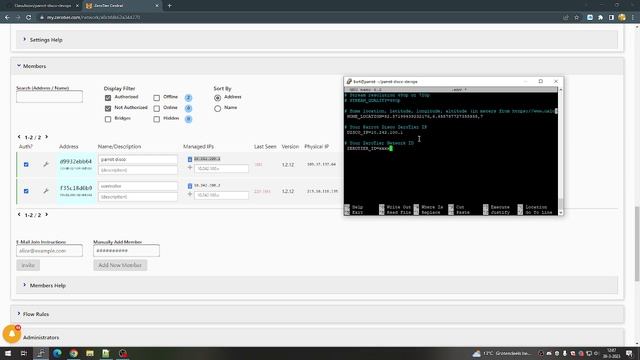640x360 pixels.
Task: Click the Invite button
Action: click(x=28, y=265)
